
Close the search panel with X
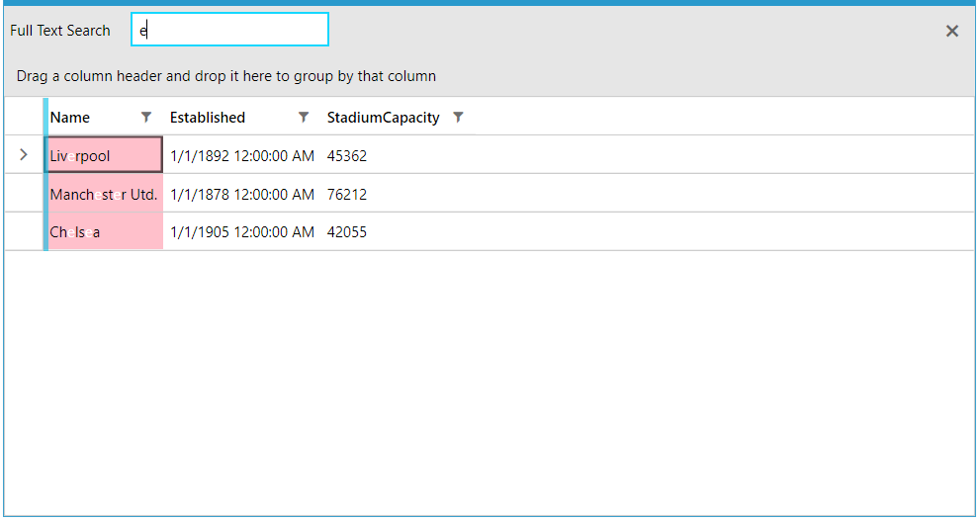pos(952,31)
